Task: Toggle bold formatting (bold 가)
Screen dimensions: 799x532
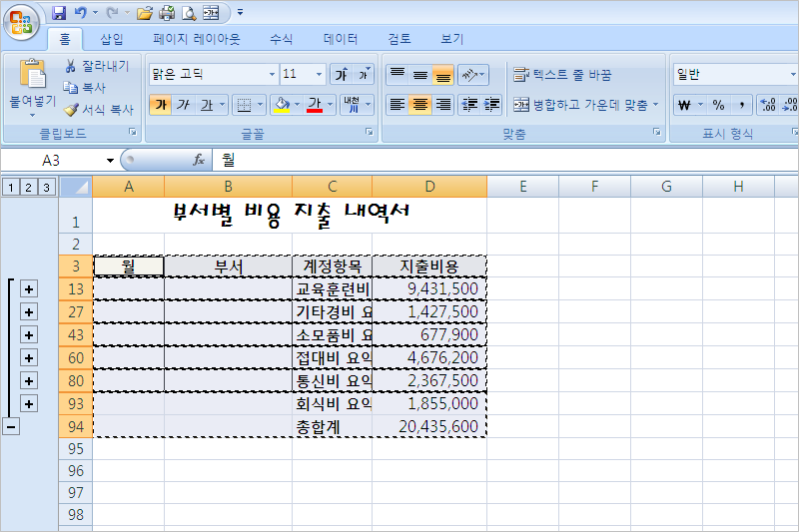Action: point(160,105)
